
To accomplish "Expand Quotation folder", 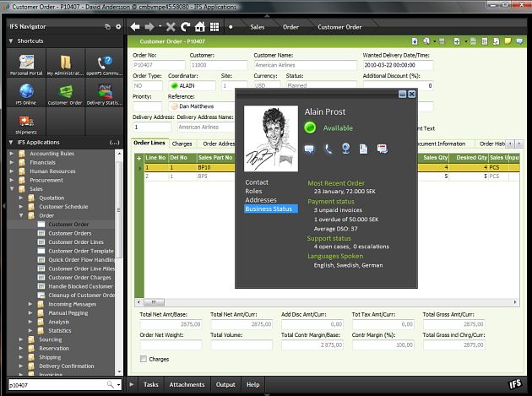I will 21,198.
